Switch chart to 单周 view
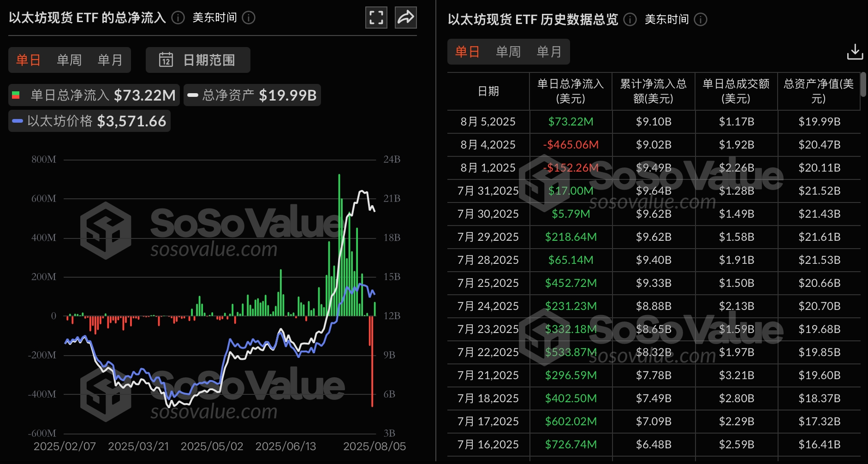The width and height of the screenshot is (868, 464). click(x=69, y=60)
